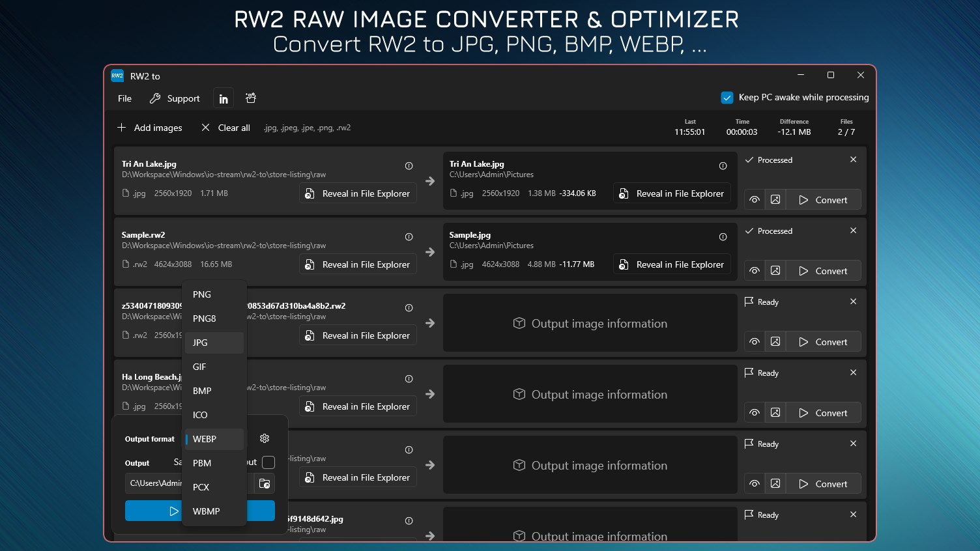This screenshot has height=551, width=980.
Task: Click Add images button
Action: tap(150, 128)
